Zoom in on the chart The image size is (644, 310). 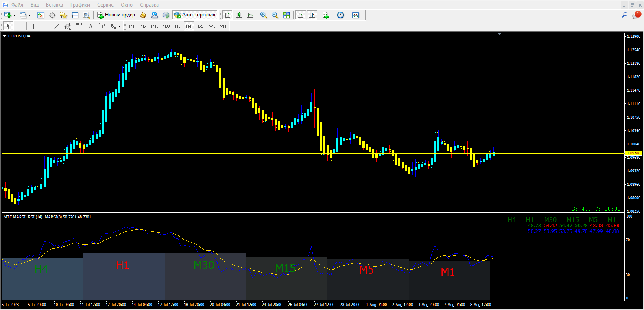tap(264, 15)
